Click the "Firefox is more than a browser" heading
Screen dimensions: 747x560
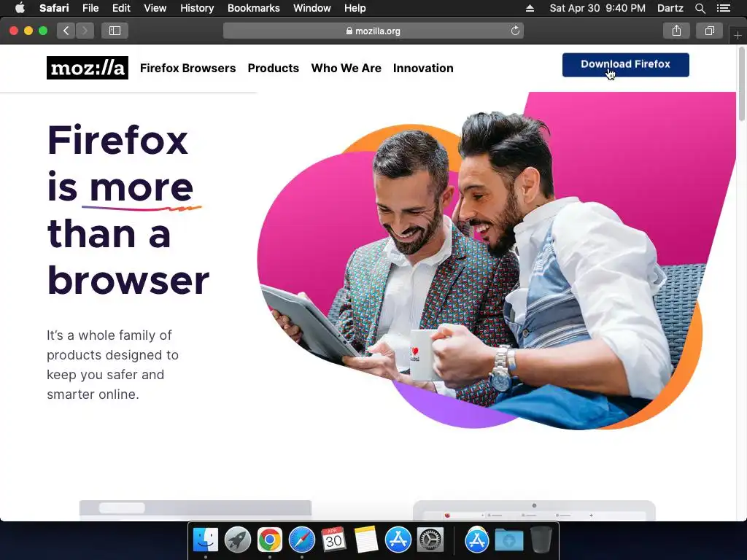point(128,211)
